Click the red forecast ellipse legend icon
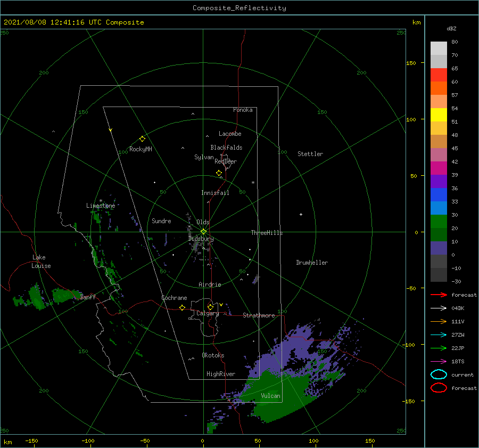The height and width of the screenshot is (448, 479). tap(439, 388)
